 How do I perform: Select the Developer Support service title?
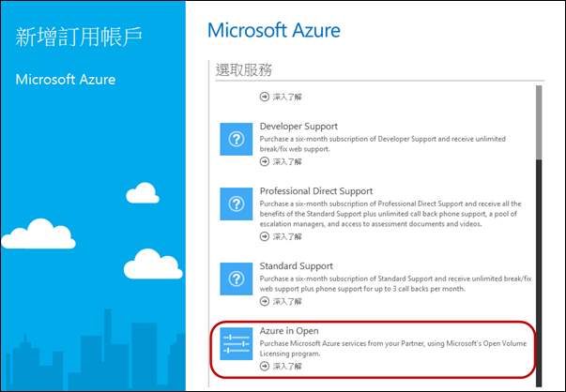tap(298, 126)
